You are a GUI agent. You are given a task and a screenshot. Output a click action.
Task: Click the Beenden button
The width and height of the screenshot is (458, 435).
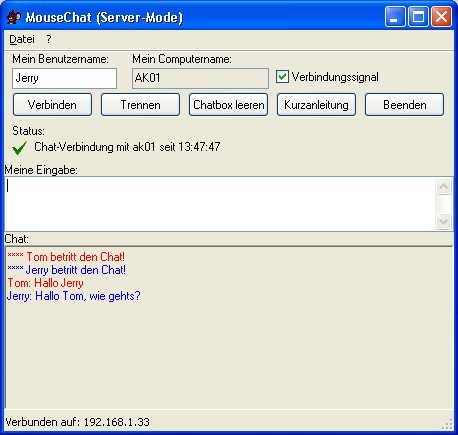(x=404, y=105)
